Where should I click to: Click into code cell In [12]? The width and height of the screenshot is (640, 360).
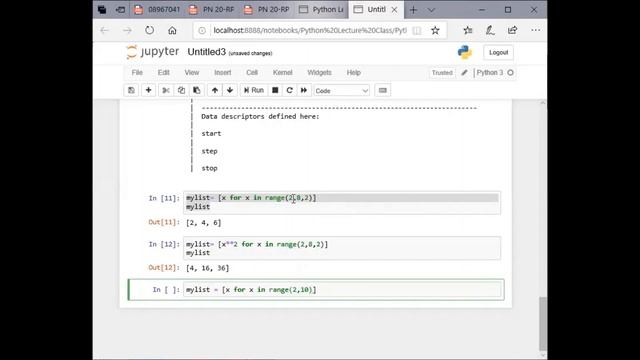click(342, 248)
